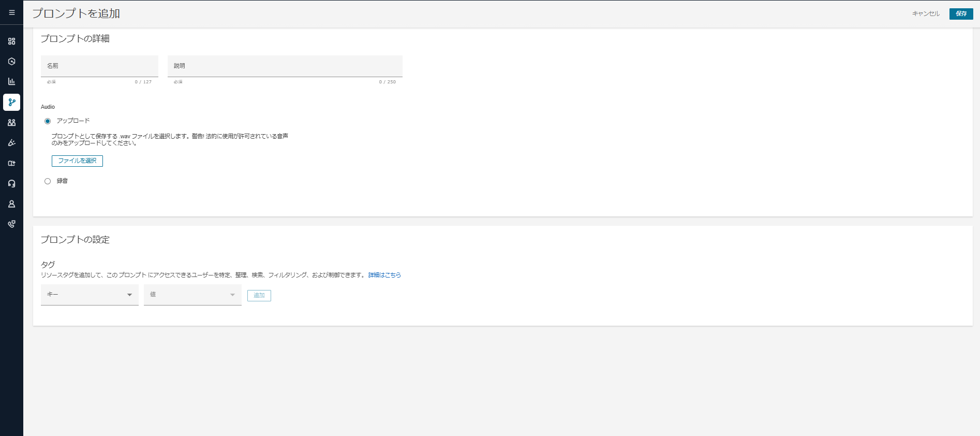Click the 保存 button
980x436 pixels.
(961, 14)
